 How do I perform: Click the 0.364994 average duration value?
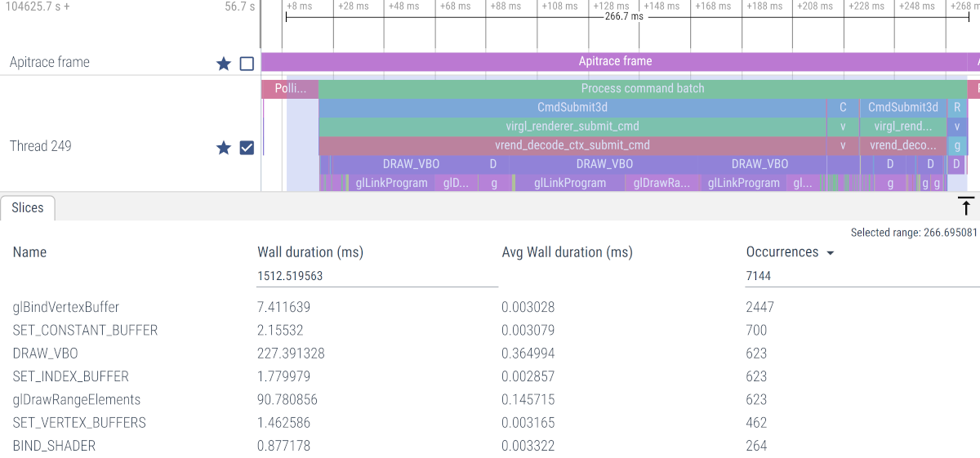point(528,354)
